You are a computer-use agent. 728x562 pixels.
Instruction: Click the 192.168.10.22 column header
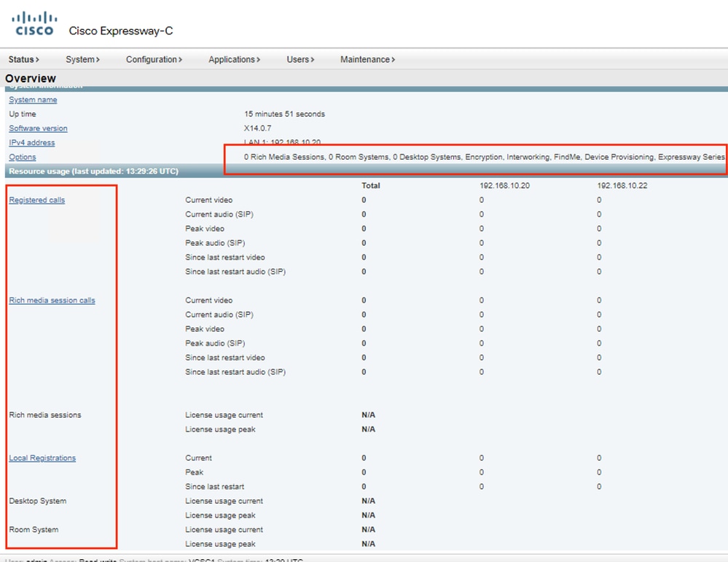(x=622, y=186)
